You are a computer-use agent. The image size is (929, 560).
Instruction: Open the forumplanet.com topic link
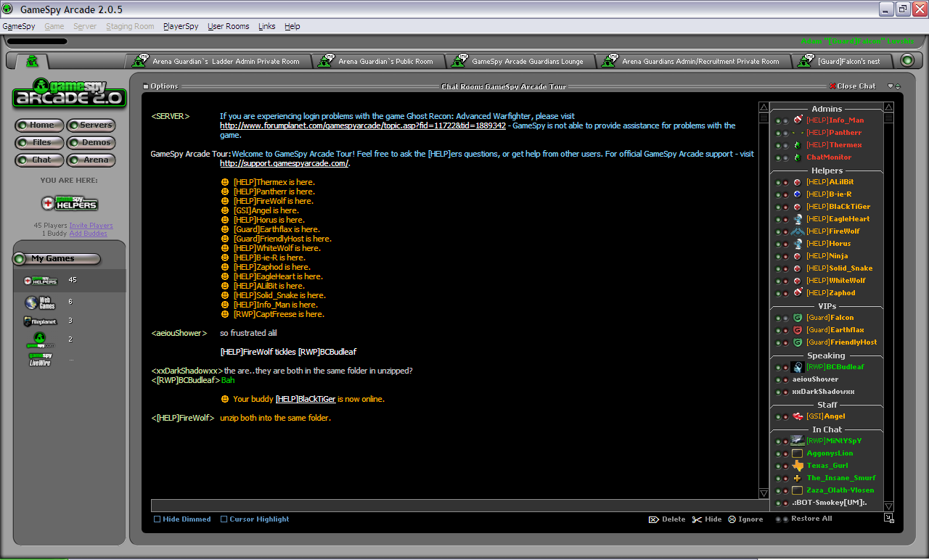click(363, 125)
